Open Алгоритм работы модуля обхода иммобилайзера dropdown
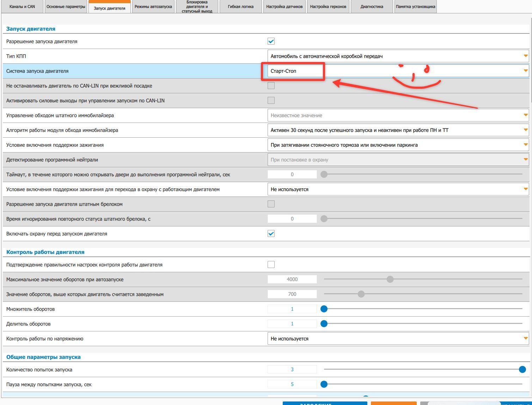532x405 pixels. pos(398,130)
